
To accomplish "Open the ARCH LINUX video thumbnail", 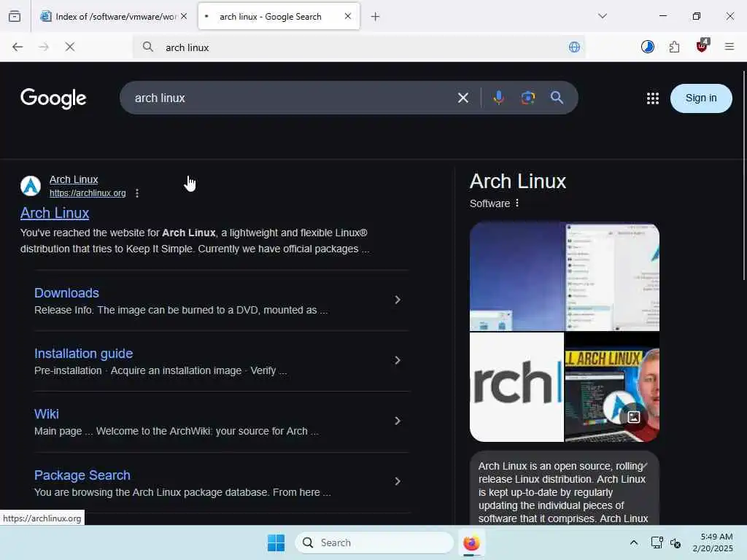I will [x=612, y=386].
